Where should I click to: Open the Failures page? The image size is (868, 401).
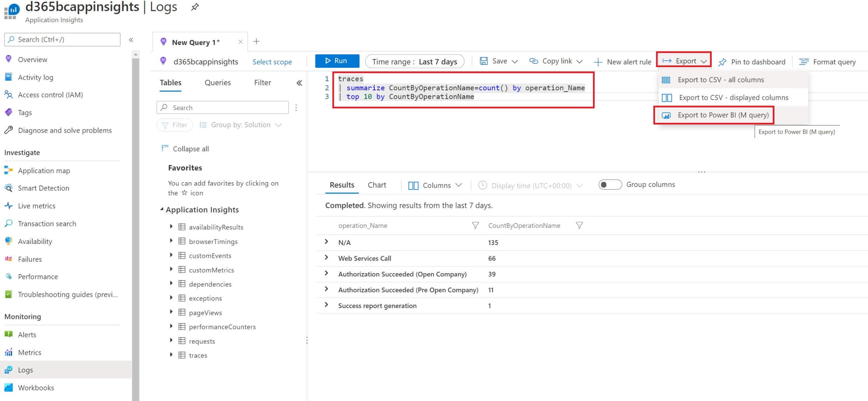coord(29,259)
